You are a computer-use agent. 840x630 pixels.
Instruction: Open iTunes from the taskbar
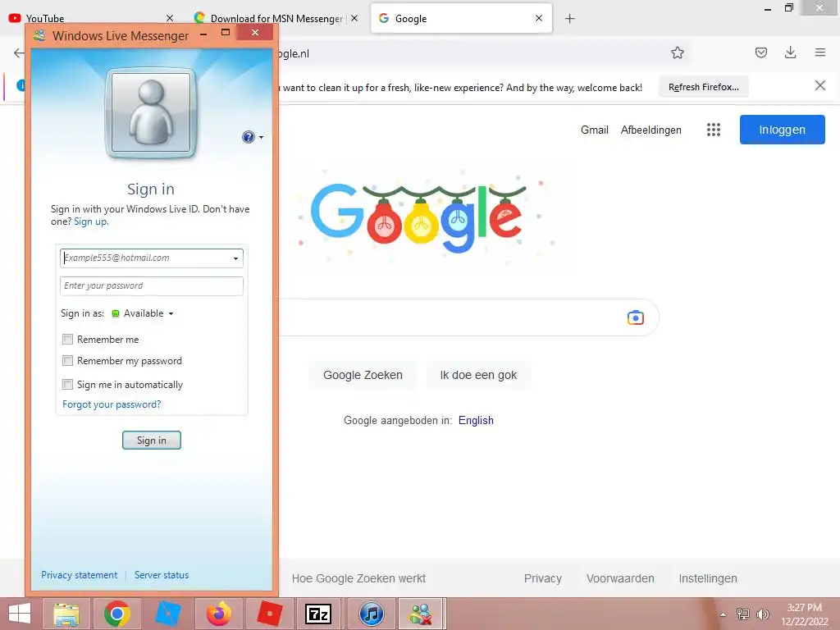coord(371,614)
